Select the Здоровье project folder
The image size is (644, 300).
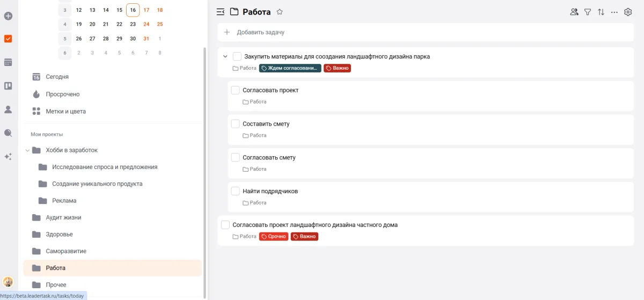(59, 235)
